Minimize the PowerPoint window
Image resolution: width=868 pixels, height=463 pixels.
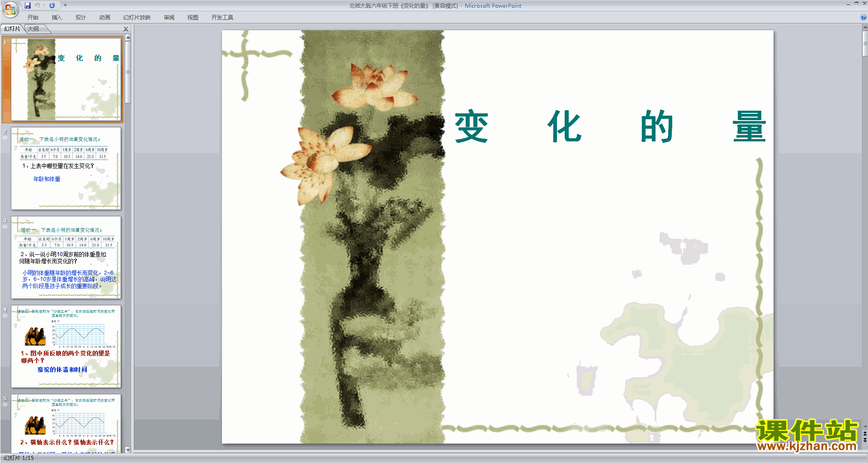click(x=848, y=4)
